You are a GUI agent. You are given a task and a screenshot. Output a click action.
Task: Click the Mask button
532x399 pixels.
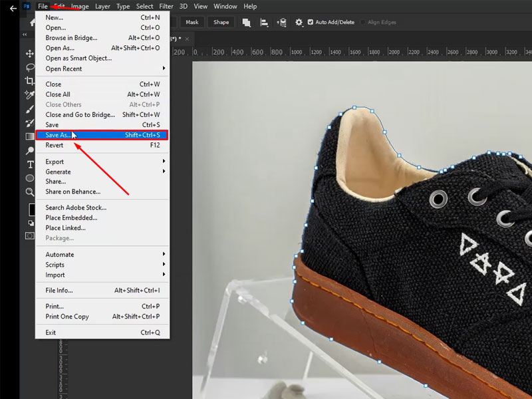192,22
